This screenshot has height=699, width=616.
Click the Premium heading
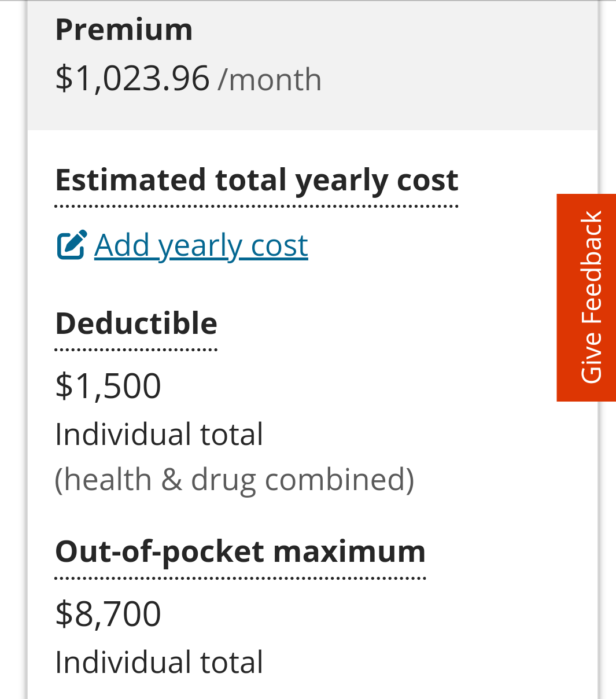[x=124, y=30]
